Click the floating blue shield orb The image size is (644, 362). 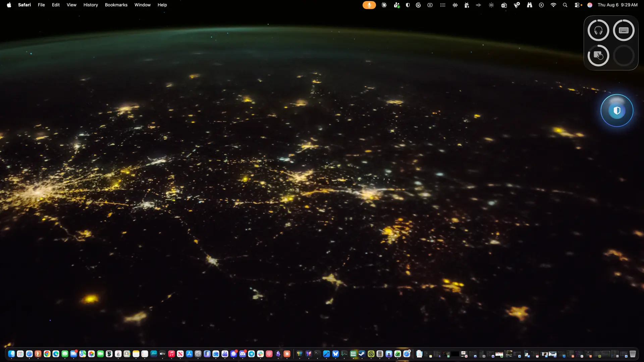pos(617,110)
